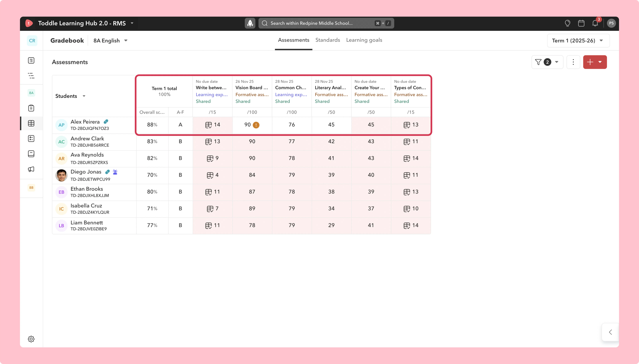Click the purple person icon beside Diego Jonas
639x364 pixels.
115,172
